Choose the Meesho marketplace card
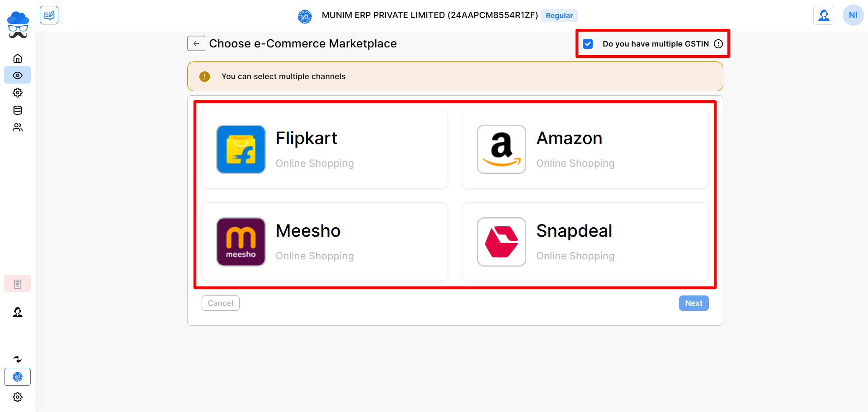Image resolution: width=868 pixels, height=412 pixels. 325,242
